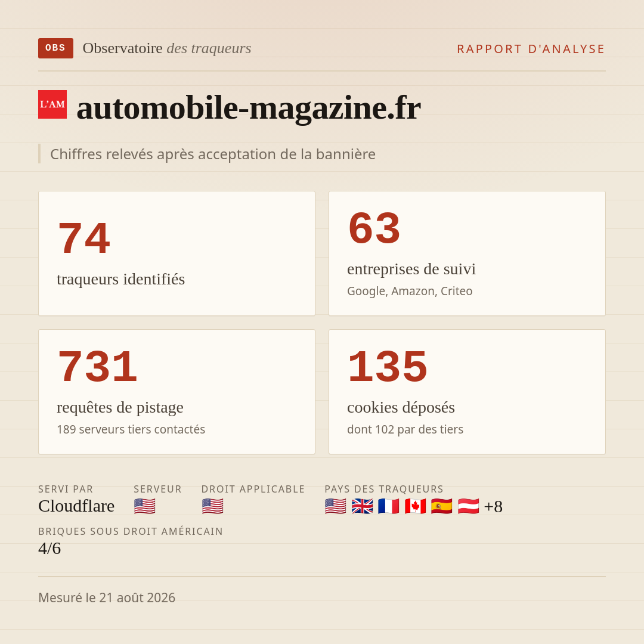Click the Canadian flag

coord(415,506)
